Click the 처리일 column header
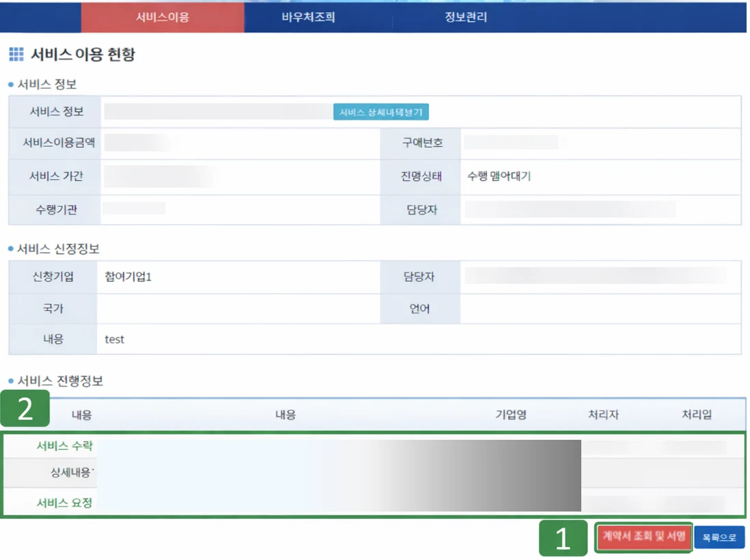750x560 pixels. coord(697,415)
